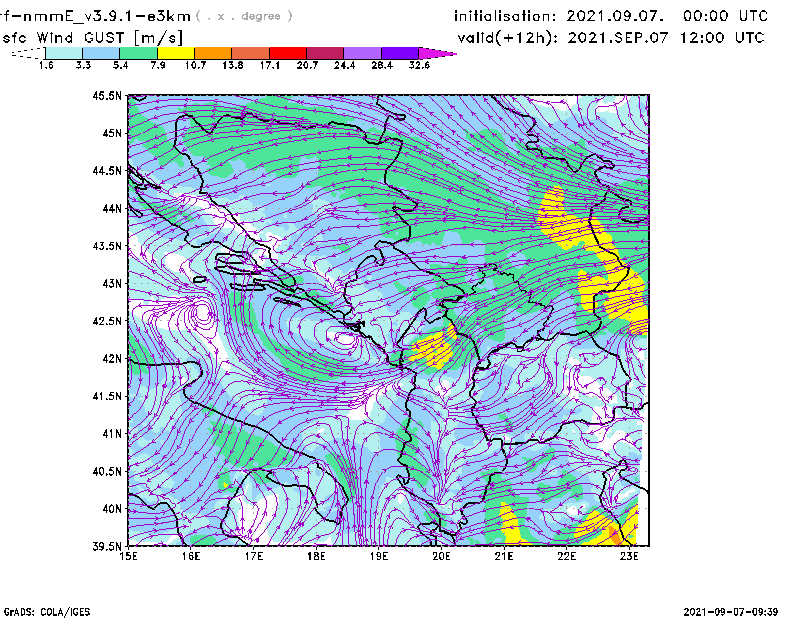Click the legend value 32.6
This screenshot has width=800, height=618.
tap(419, 65)
